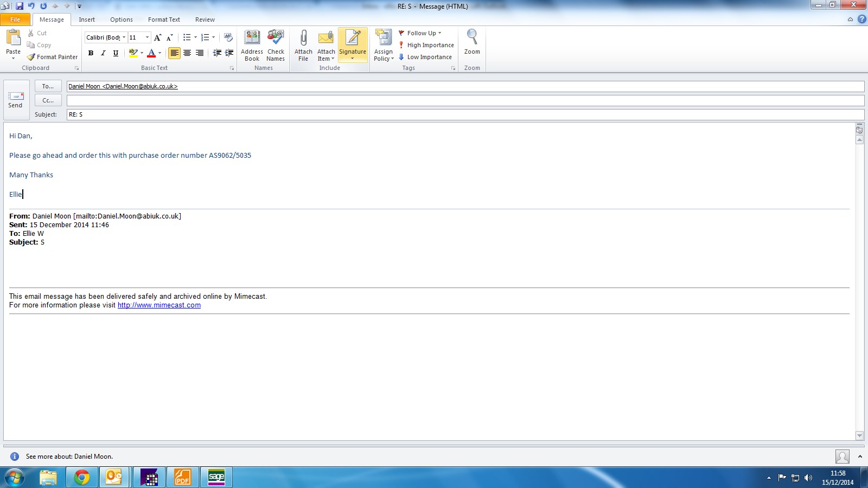Click the Cc... recipients button

(x=48, y=100)
